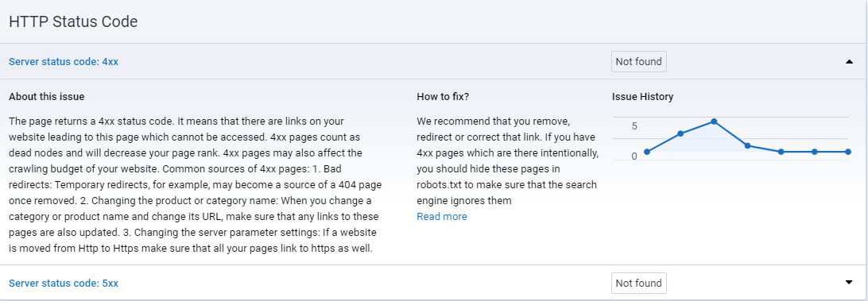Click the HTTP Status Code heading

pyautogui.click(x=73, y=22)
